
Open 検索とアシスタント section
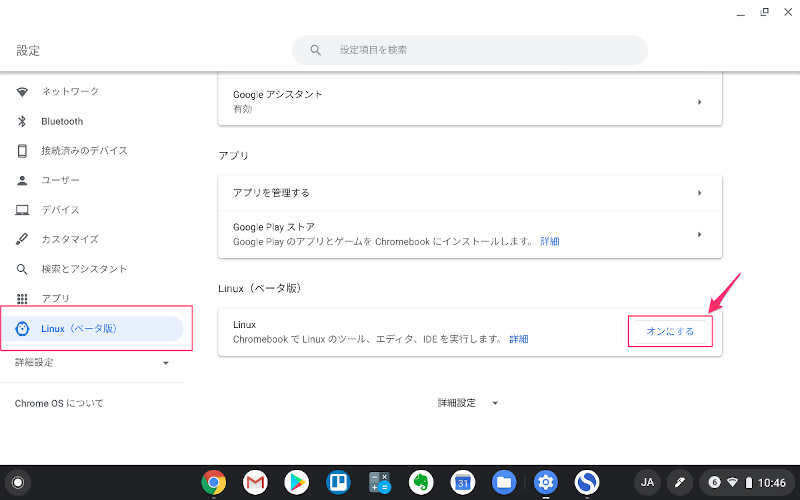point(84,269)
